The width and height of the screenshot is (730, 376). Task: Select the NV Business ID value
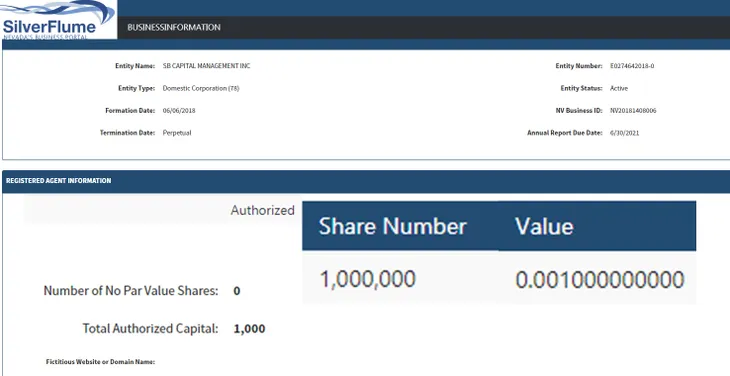pyautogui.click(x=633, y=111)
